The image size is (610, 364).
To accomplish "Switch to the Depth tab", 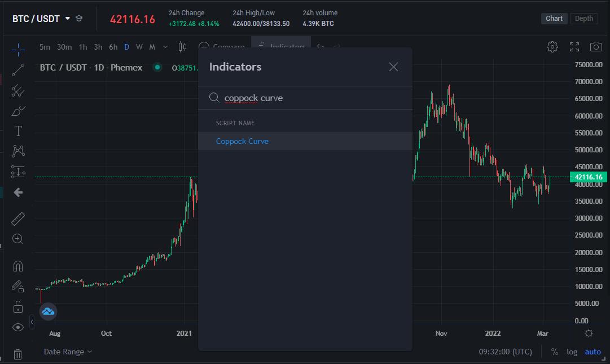I will [x=583, y=18].
